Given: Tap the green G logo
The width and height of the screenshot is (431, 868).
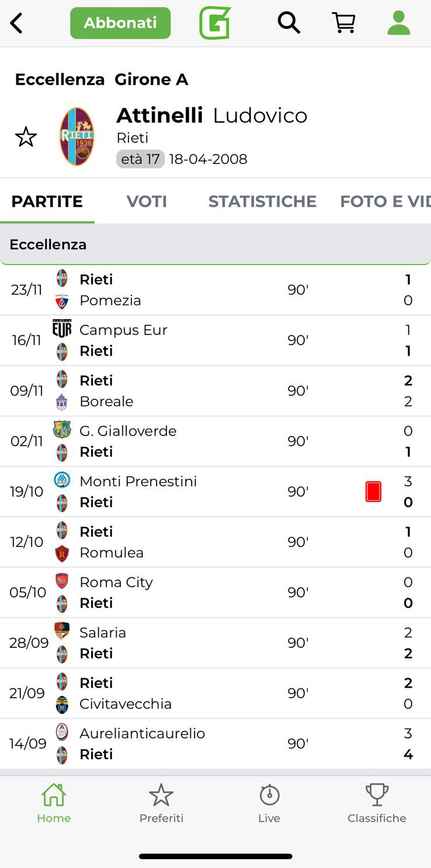Looking at the screenshot, I should pyautogui.click(x=215, y=23).
